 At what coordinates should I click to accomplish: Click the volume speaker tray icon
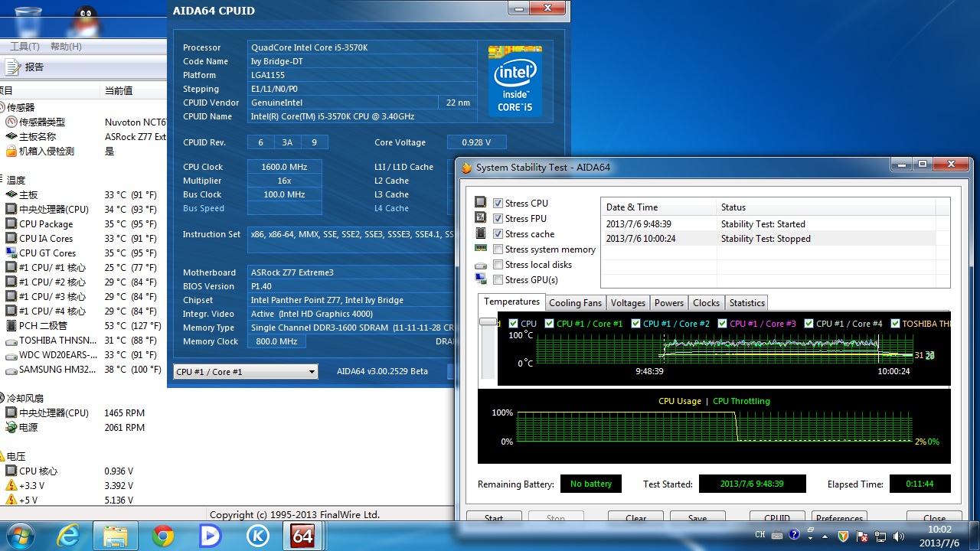(899, 535)
